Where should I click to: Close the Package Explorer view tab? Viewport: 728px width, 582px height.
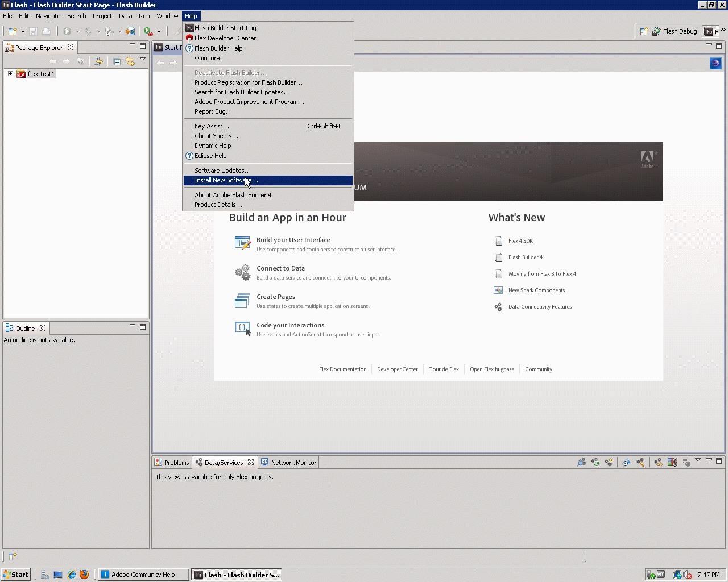click(x=71, y=48)
